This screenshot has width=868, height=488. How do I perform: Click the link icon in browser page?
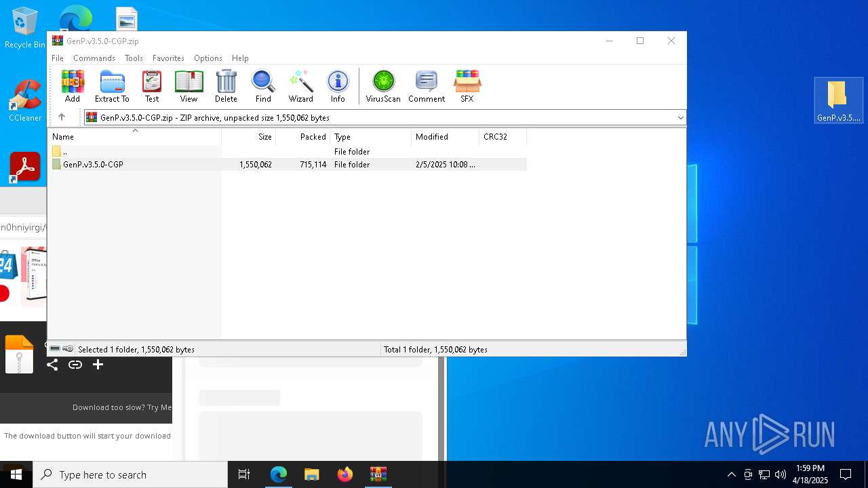click(x=75, y=365)
